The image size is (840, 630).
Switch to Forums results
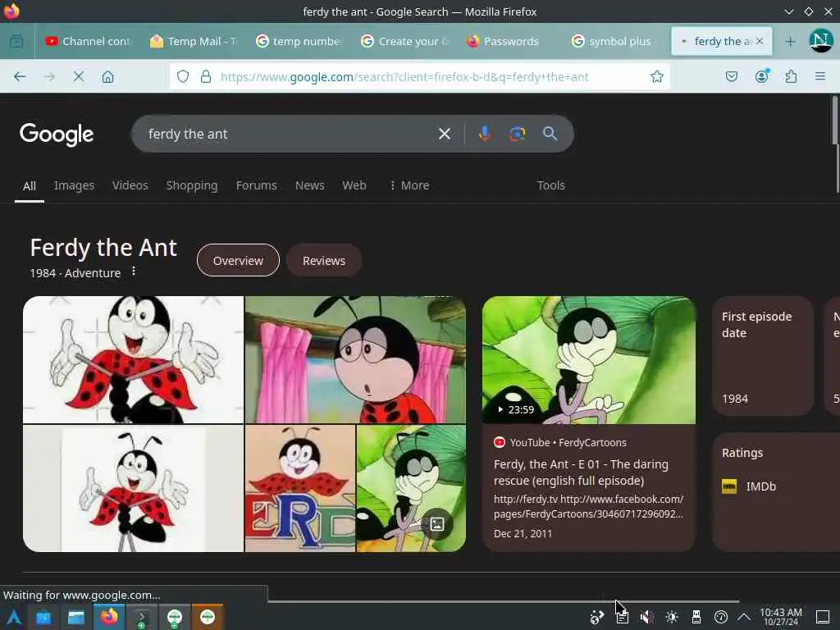click(256, 185)
